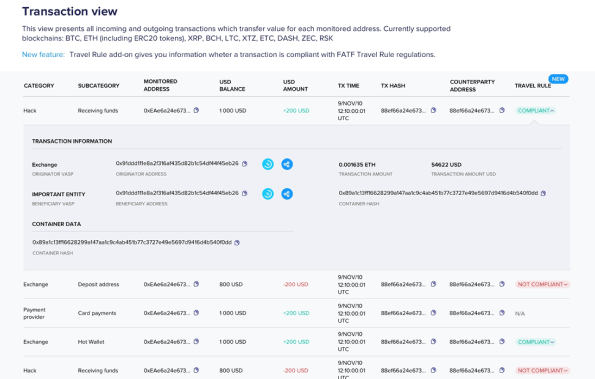This screenshot has width=595, height=379.
Task: Click 'IMPORTANT ENTITY' beneficiary VASP
Action: (58, 194)
